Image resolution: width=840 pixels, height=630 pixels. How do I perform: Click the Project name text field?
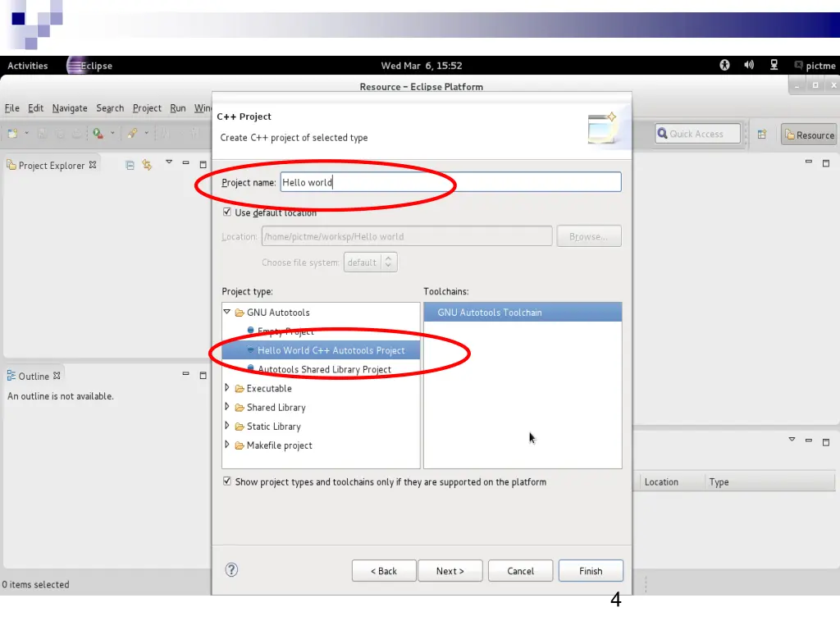coord(450,182)
